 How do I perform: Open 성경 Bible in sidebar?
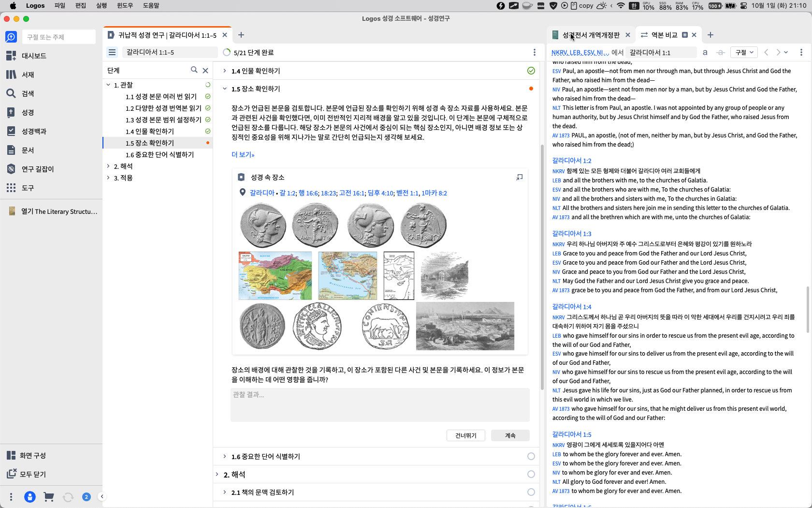coord(20,112)
